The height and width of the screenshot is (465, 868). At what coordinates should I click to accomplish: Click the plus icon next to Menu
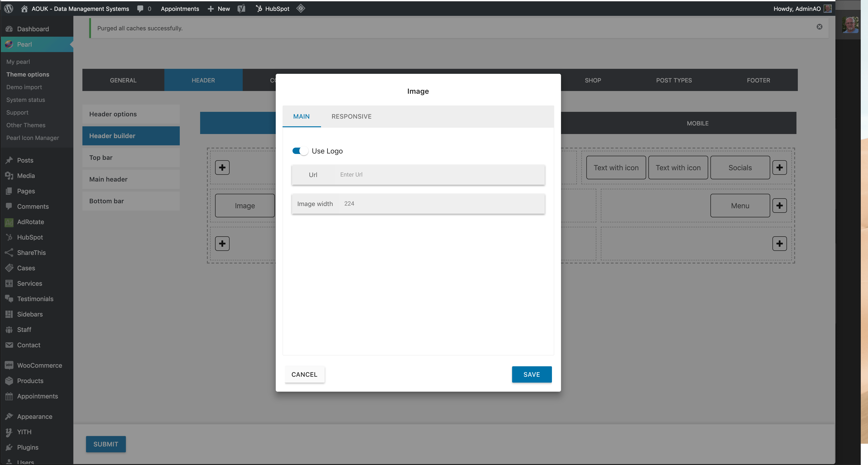click(779, 206)
